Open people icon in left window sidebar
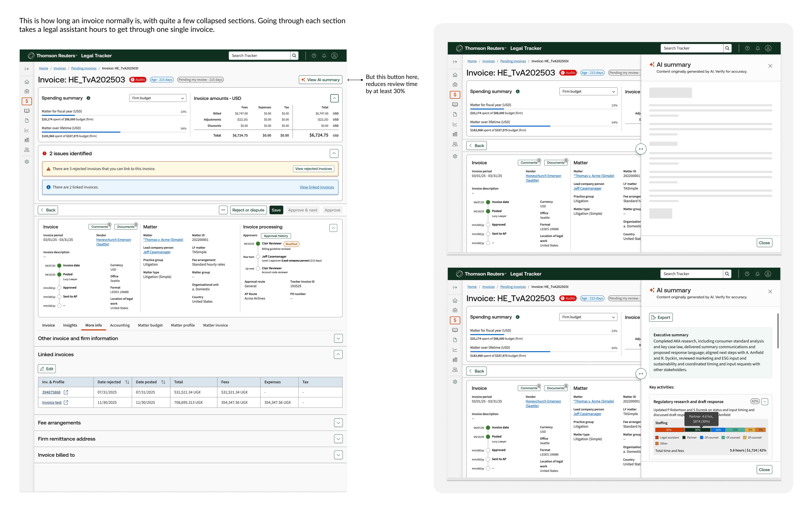This screenshot has width=812, height=509. pos(27,150)
